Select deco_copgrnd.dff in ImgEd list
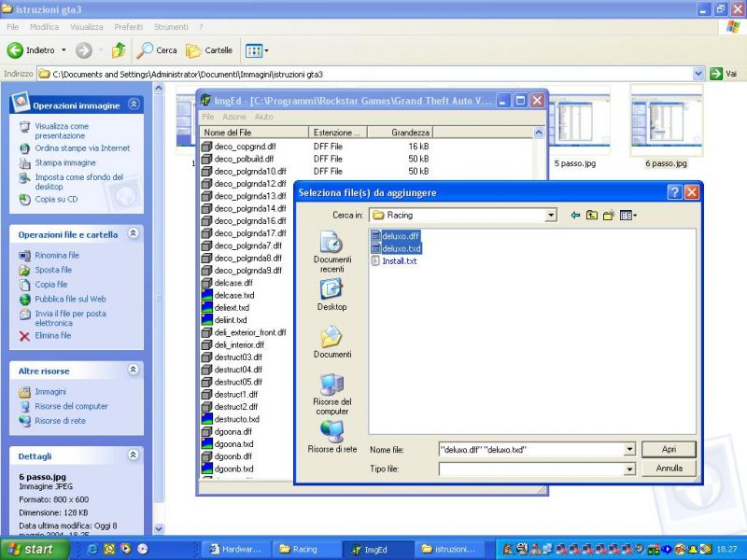Viewport: 747px width, 560px height. pos(245,147)
